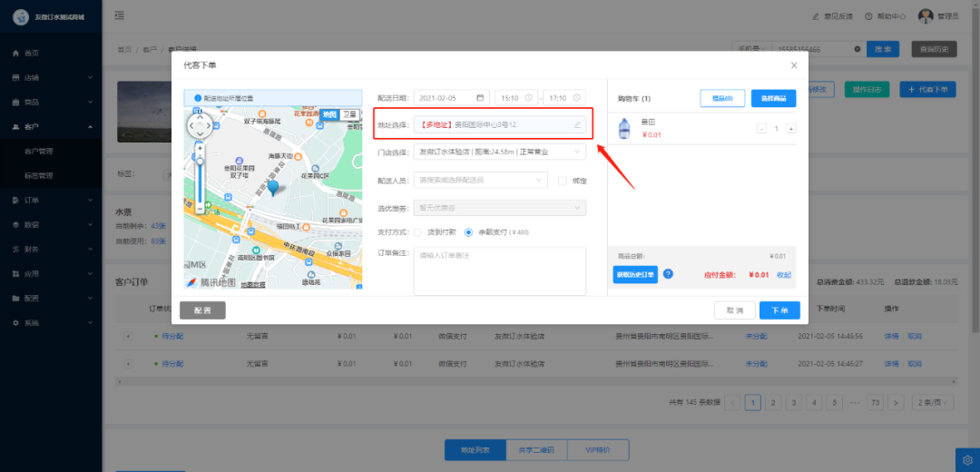The image size is (980, 472).
Task: Pan the map right with compass control
Action: (208, 125)
